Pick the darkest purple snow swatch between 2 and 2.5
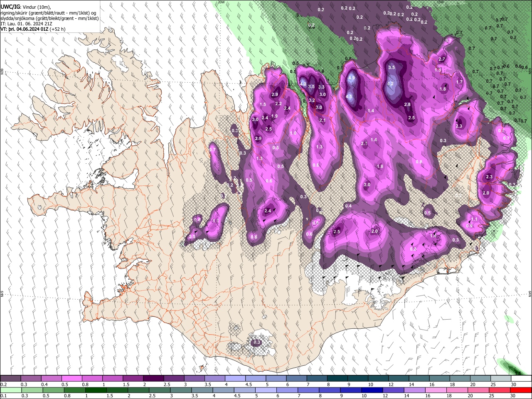The image size is (532, 399). point(153,379)
